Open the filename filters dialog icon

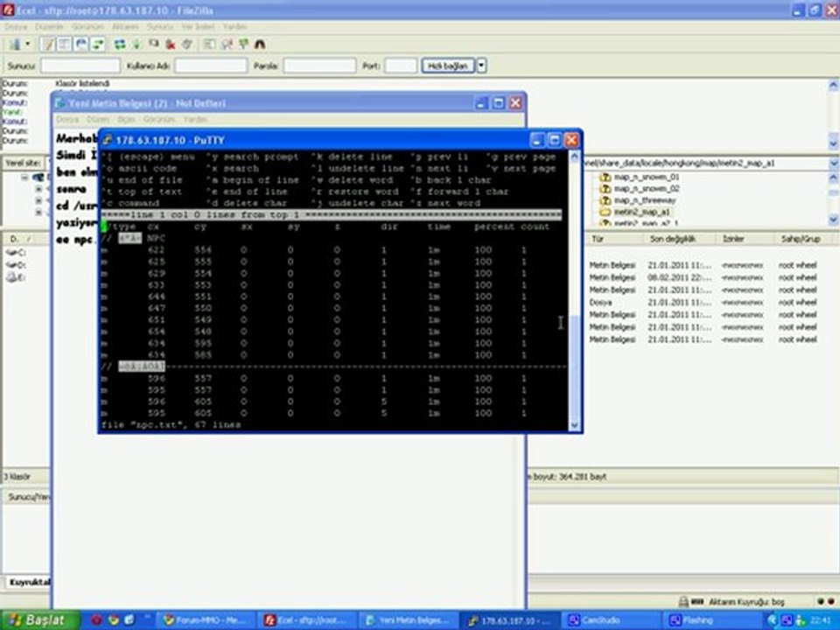209,45
